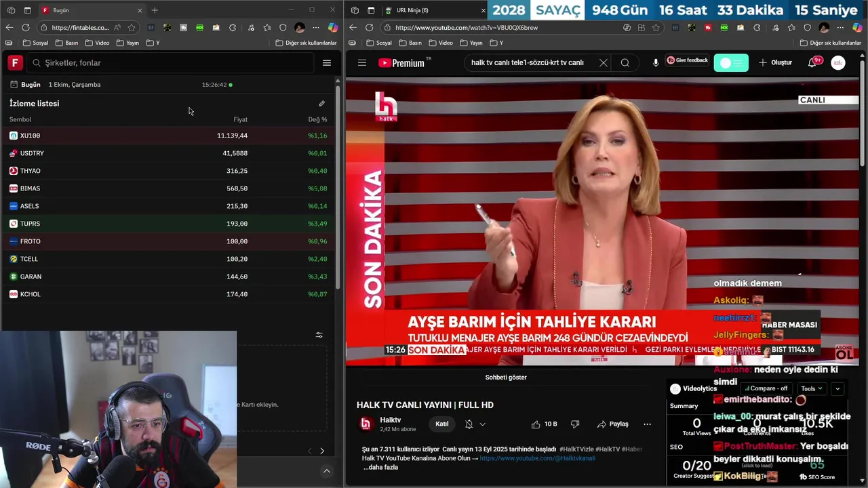This screenshot has width=868, height=488.
Task: Show chat with Sohbeti göster
Action: click(506, 378)
